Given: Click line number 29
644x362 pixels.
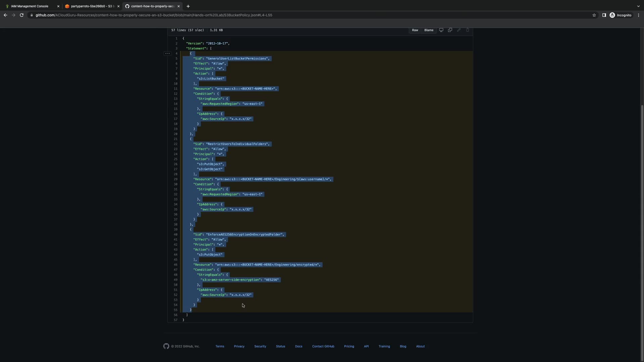Looking at the screenshot, I should (x=175, y=179).
